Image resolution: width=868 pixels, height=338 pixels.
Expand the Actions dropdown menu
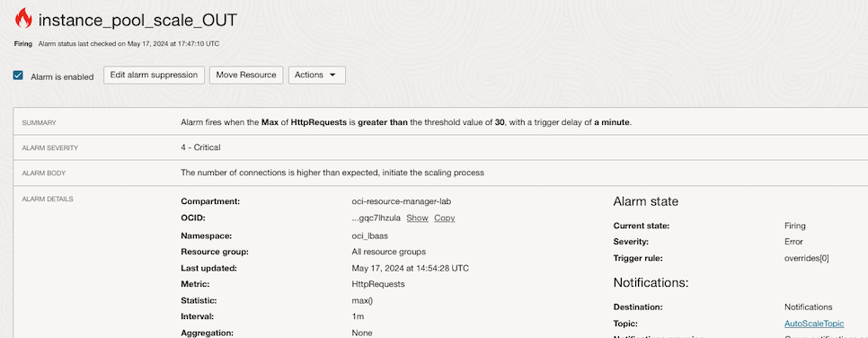pyautogui.click(x=316, y=76)
